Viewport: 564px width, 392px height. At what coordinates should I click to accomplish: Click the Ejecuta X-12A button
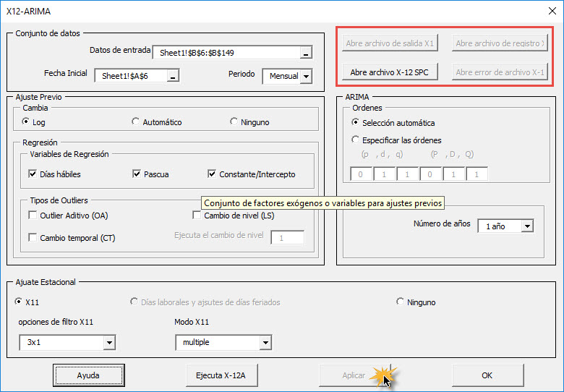pyautogui.click(x=221, y=375)
